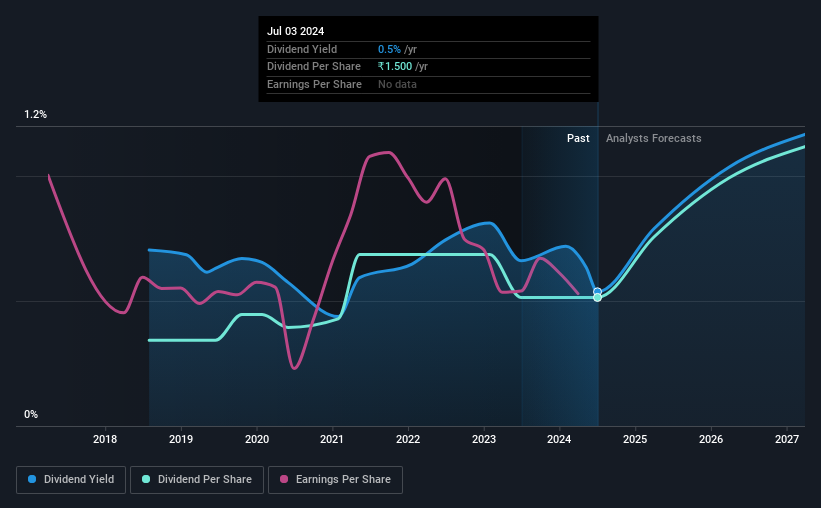This screenshot has height=508, width=821.
Task: Click the Dividend Yield row label in tooltip
Action: [302, 49]
